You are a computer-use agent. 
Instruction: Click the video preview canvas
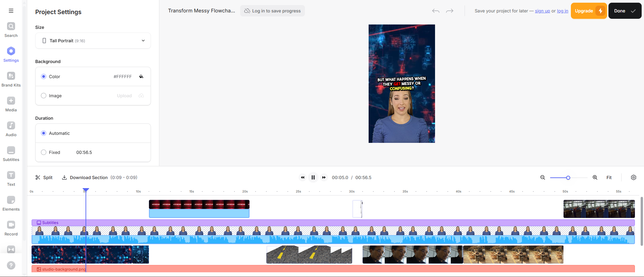point(402,84)
